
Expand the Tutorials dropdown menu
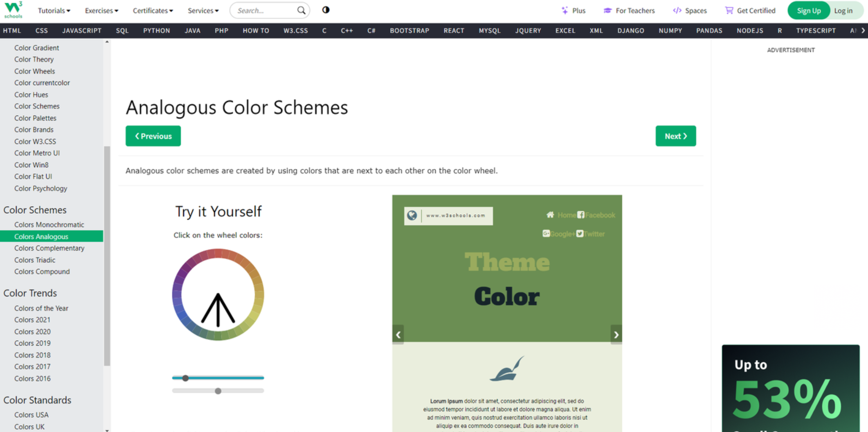54,10
